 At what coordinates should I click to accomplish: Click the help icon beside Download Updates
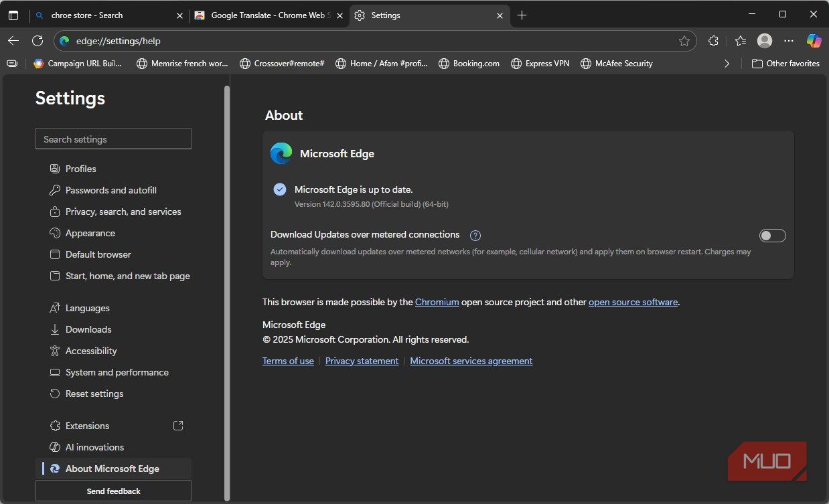point(475,236)
